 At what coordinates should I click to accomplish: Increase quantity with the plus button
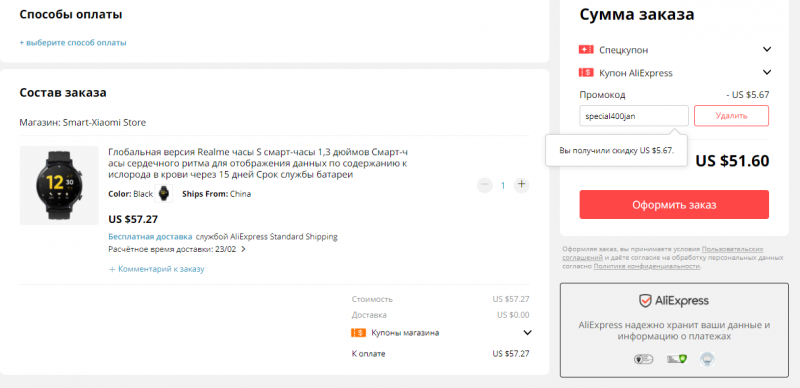(521, 185)
